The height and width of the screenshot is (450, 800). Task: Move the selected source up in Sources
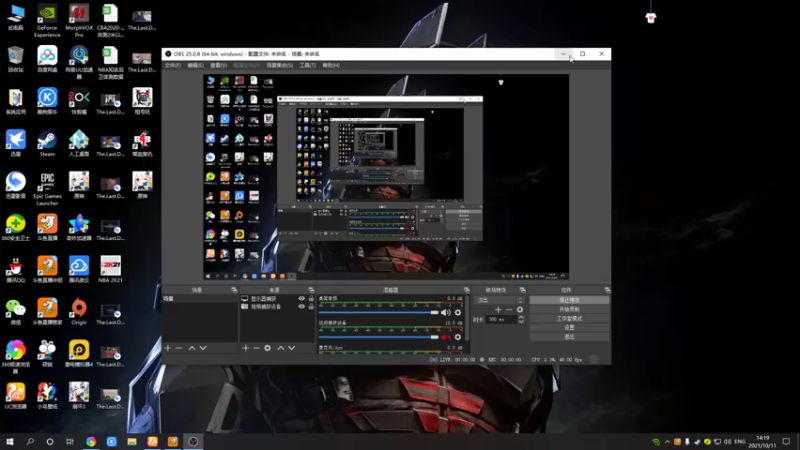click(281, 348)
